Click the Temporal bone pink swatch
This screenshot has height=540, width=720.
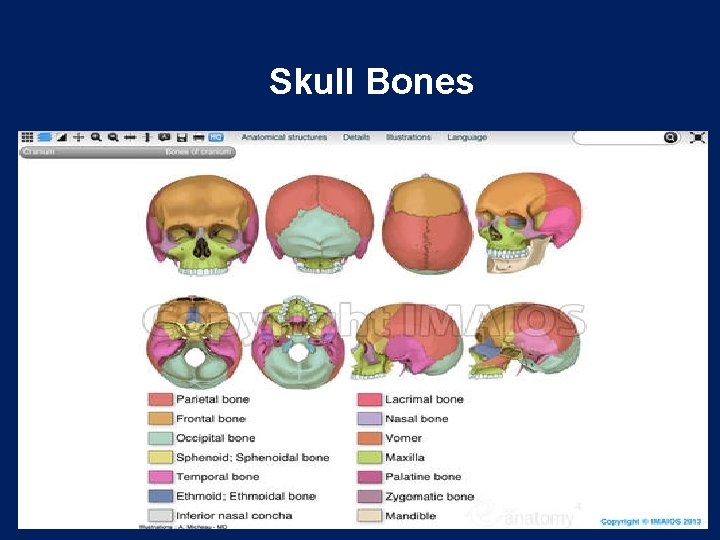click(160, 477)
